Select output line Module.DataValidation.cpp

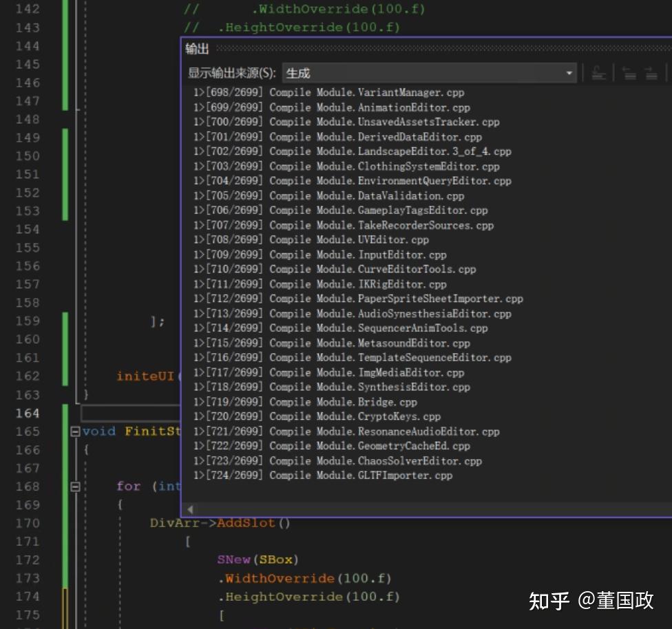328,196
